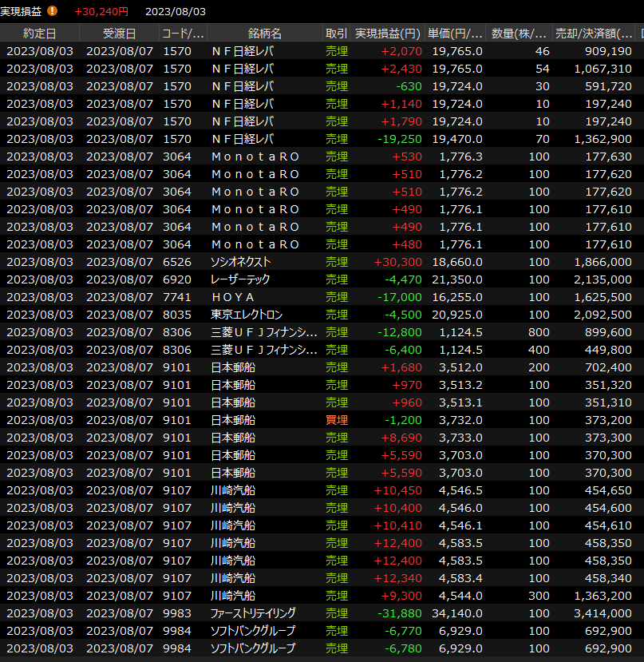The height and width of the screenshot is (662, 644).
Task: Click the 単価 column header
Action: (x=455, y=34)
